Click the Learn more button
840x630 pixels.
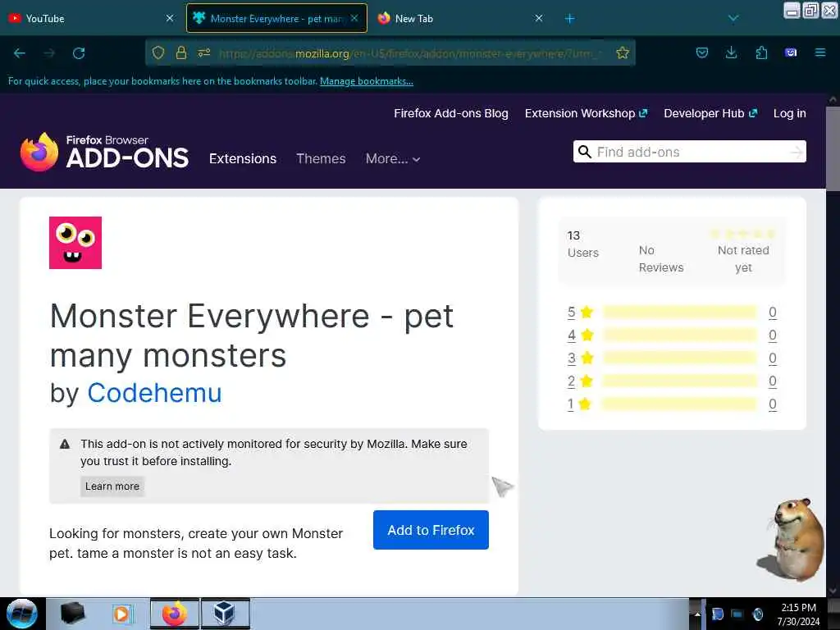tap(112, 486)
